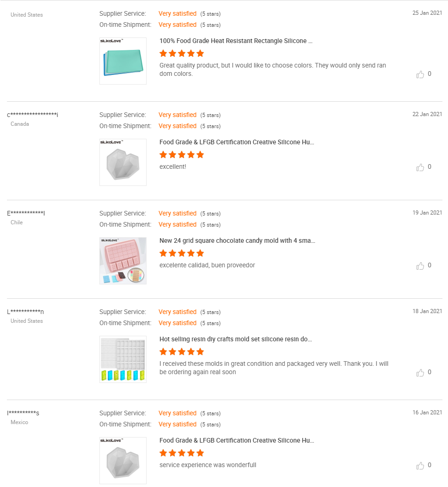
Task: Open the teal rectangle silicone mat thumbnail
Action: click(123, 61)
